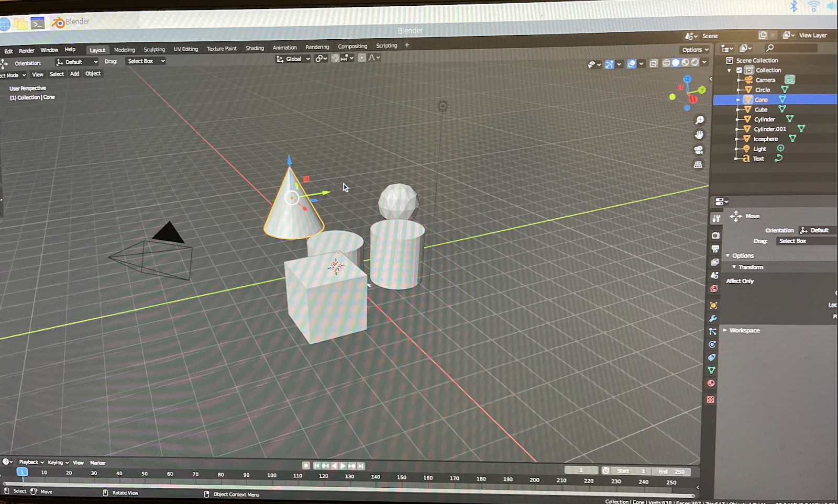838x504 pixels.
Task: Switch to wireframe viewport shading
Action: click(x=666, y=63)
